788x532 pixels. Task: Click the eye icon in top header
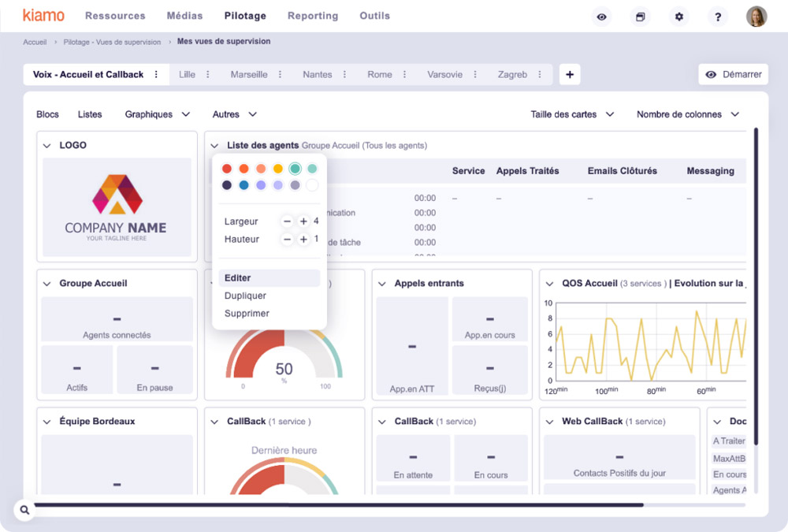602,17
